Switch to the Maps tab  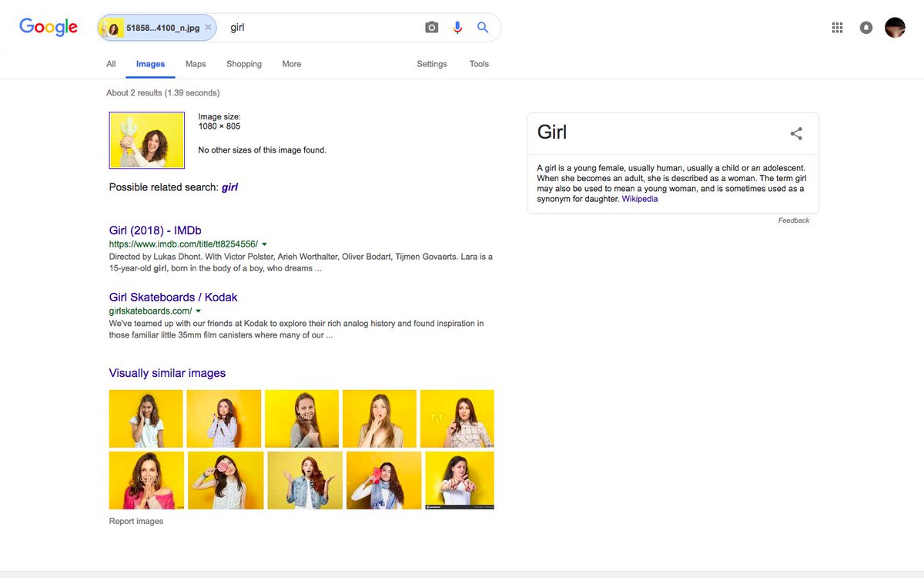click(x=196, y=64)
